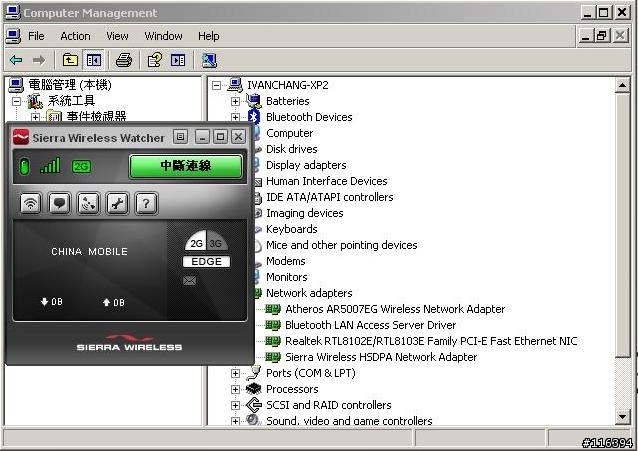Click the green 2G badge in Watcher
This screenshot has width=638, height=451.
(x=81, y=166)
